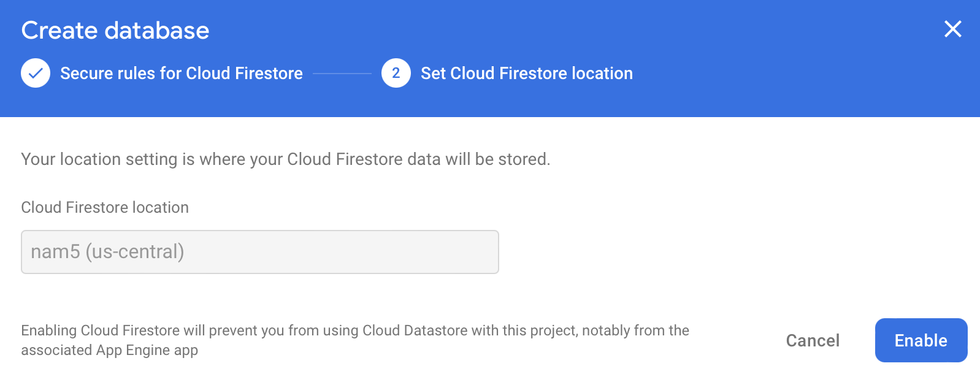Close the Create database dialog

(x=952, y=29)
